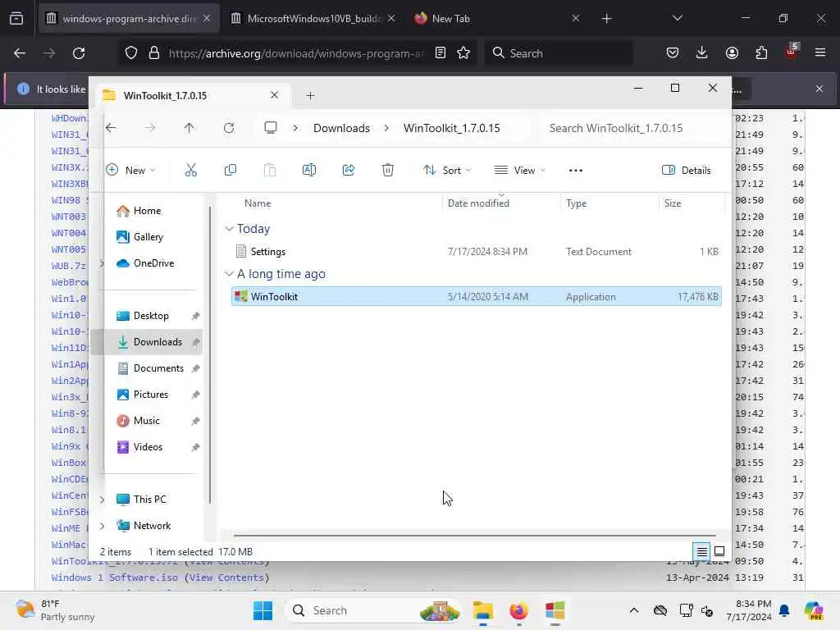Screen dimensions: 840x630
Task: Open Firefox account icon
Action: (732, 52)
